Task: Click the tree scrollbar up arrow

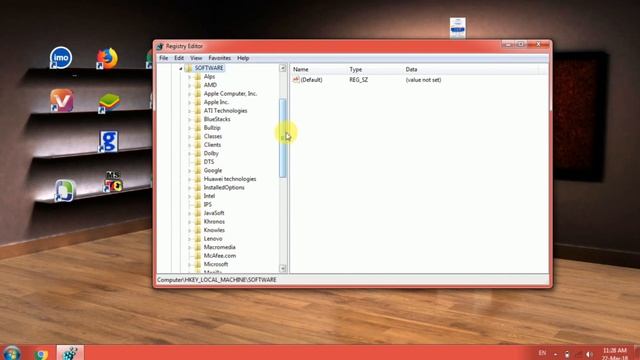Action: click(x=282, y=68)
